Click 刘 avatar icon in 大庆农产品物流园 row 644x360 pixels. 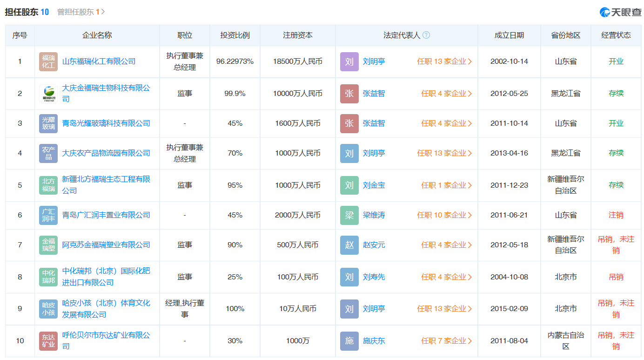349,153
